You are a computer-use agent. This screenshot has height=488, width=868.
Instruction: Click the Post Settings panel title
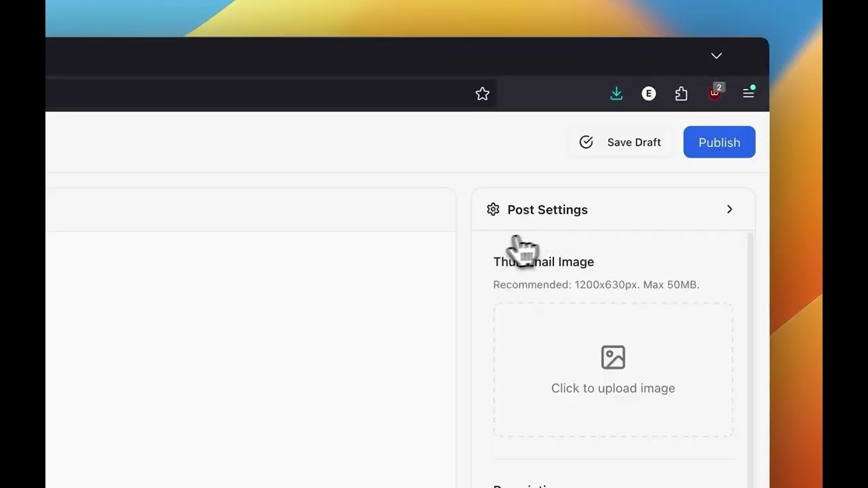click(x=547, y=209)
